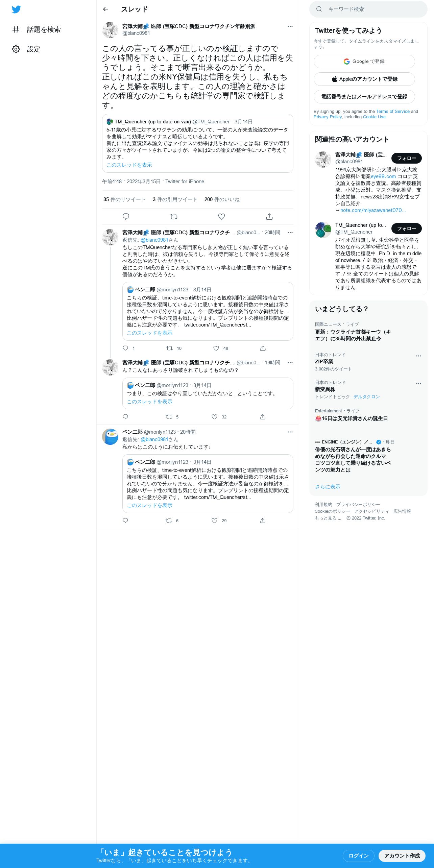Click the アカウント作成 button
This screenshot has width=434, height=868.
[402, 855]
